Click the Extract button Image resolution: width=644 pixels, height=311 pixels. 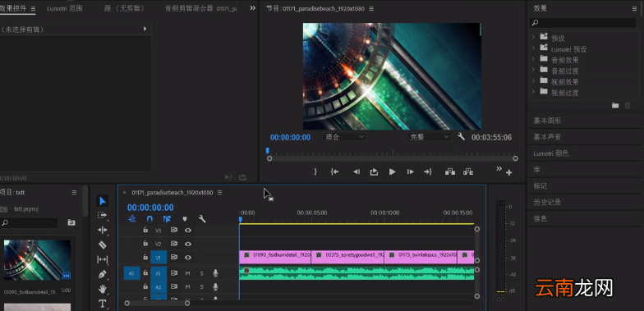tap(468, 172)
